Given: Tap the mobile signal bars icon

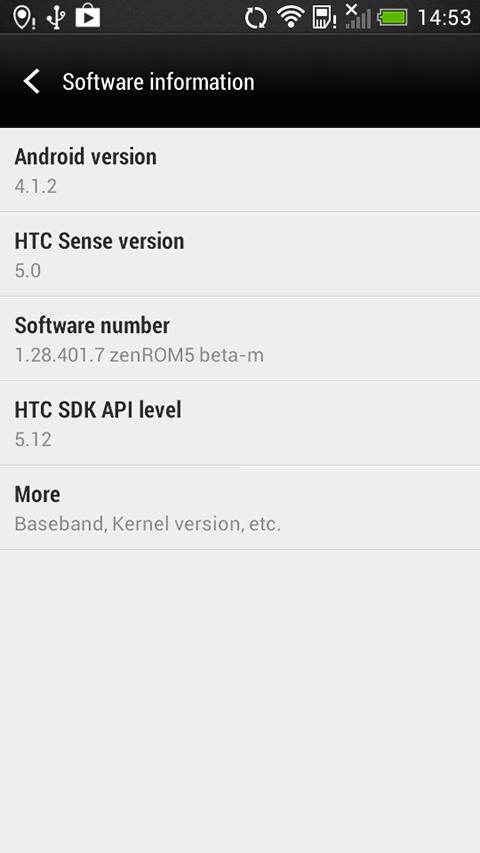Looking at the screenshot, I should click(358, 16).
